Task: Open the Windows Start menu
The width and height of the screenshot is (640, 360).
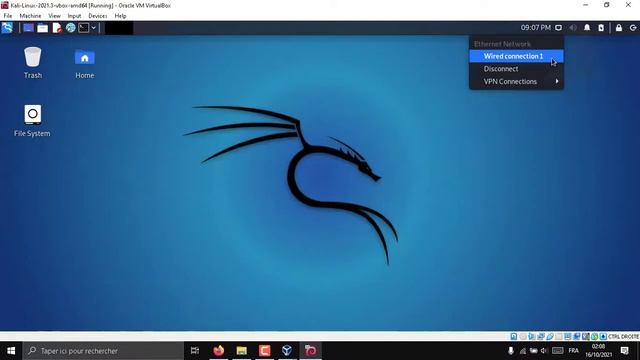Action: (11, 351)
